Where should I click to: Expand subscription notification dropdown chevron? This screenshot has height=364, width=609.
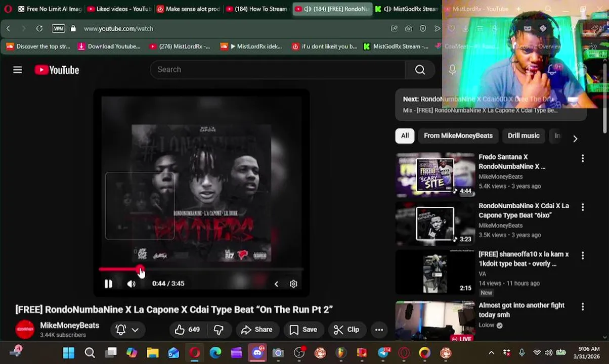pos(135,330)
